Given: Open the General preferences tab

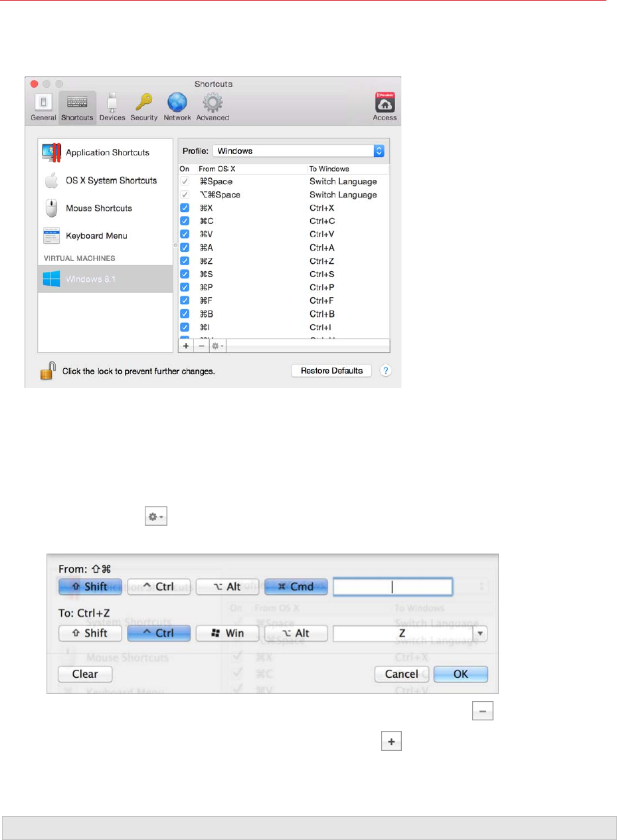Looking at the screenshot, I should 43,107.
